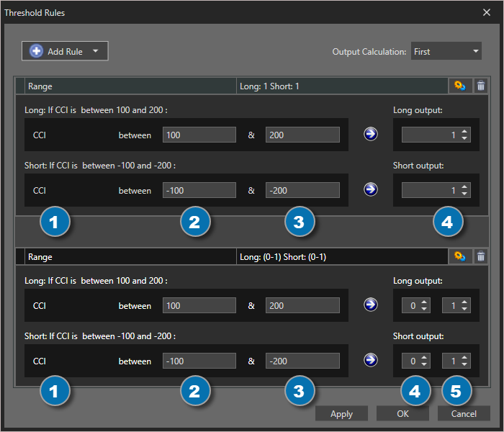
Task: Select the first Range rule header name
Action: click(40, 86)
